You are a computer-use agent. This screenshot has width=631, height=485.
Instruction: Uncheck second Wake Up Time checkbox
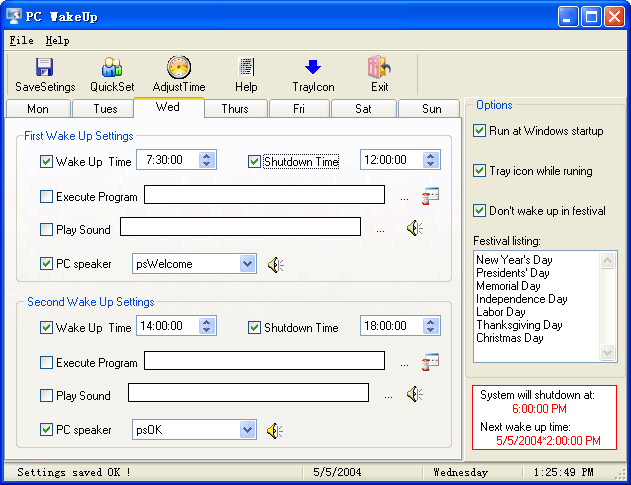pos(46,327)
